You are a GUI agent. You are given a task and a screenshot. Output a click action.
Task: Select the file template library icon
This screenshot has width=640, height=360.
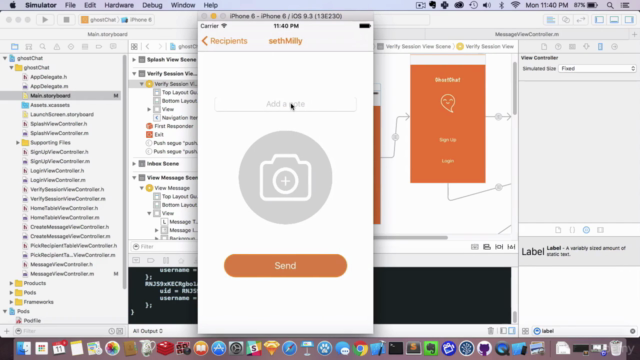(558, 230)
